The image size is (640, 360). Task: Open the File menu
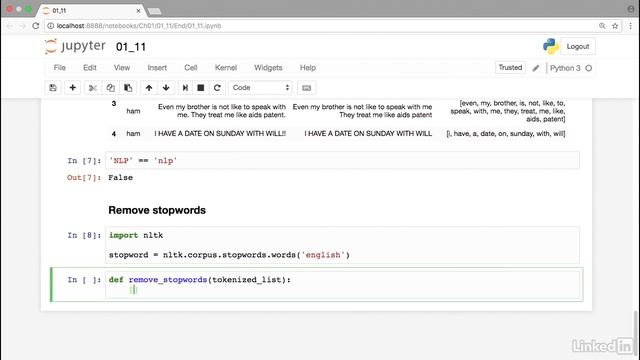(60, 68)
